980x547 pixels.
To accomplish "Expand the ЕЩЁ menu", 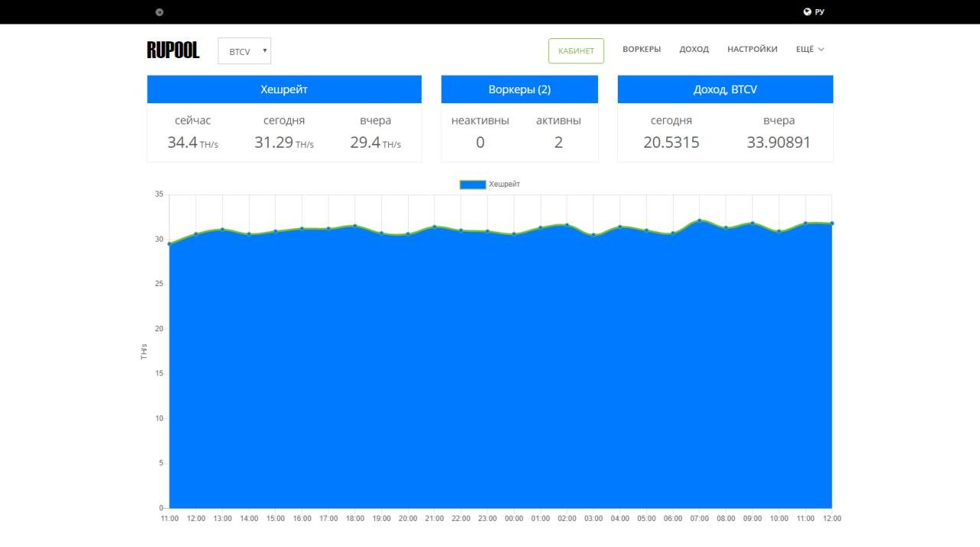I will [x=810, y=49].
